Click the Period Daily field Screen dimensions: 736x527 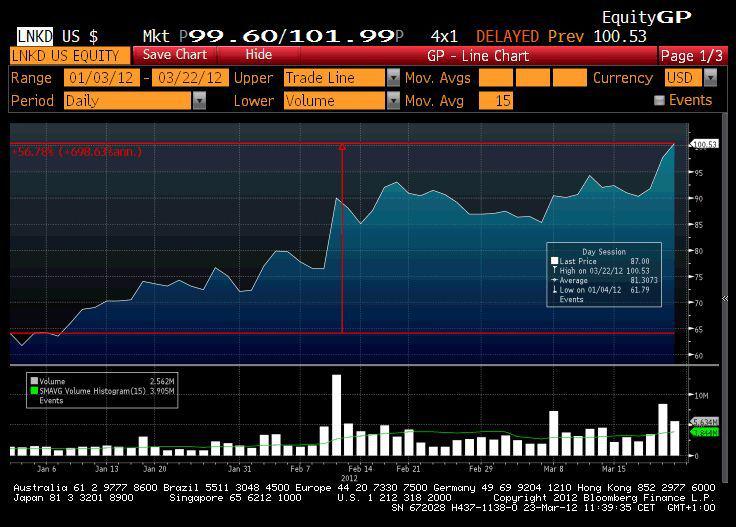(128, 100)
